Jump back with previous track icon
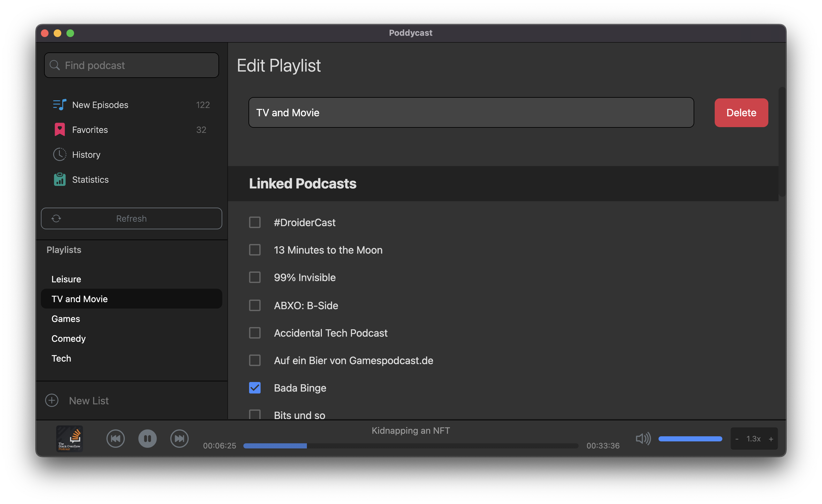822x504 pixels. (x=115, y=438)
